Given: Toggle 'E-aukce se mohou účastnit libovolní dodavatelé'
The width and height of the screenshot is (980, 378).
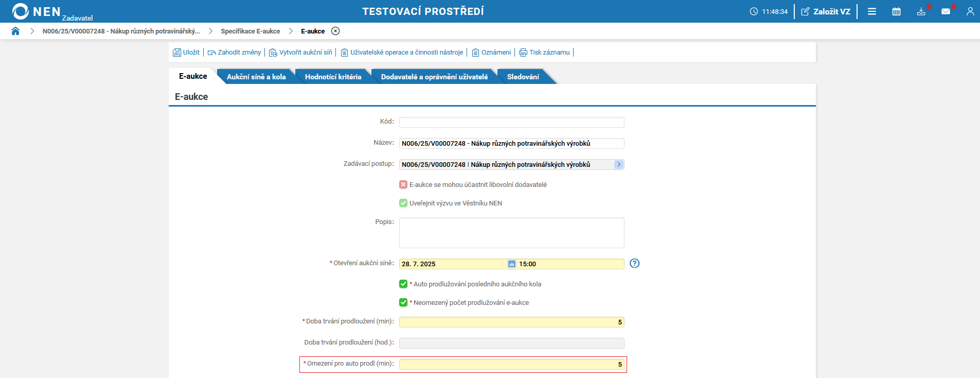Looking at the screenshot, I should pos(403,184).
